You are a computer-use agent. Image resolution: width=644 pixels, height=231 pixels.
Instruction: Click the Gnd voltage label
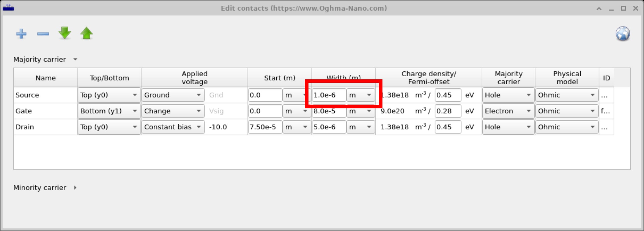(216, 95)
